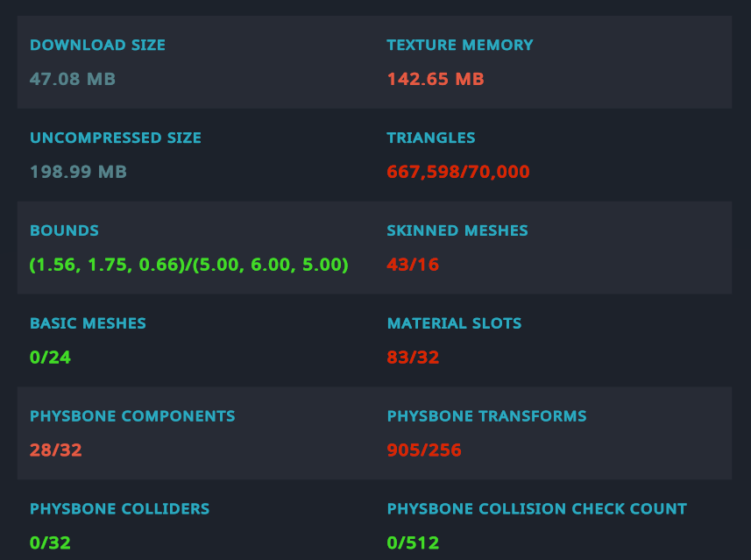Click the PhysBone Colliders label
Screen dimensions: 751x560
click(119, 509)
